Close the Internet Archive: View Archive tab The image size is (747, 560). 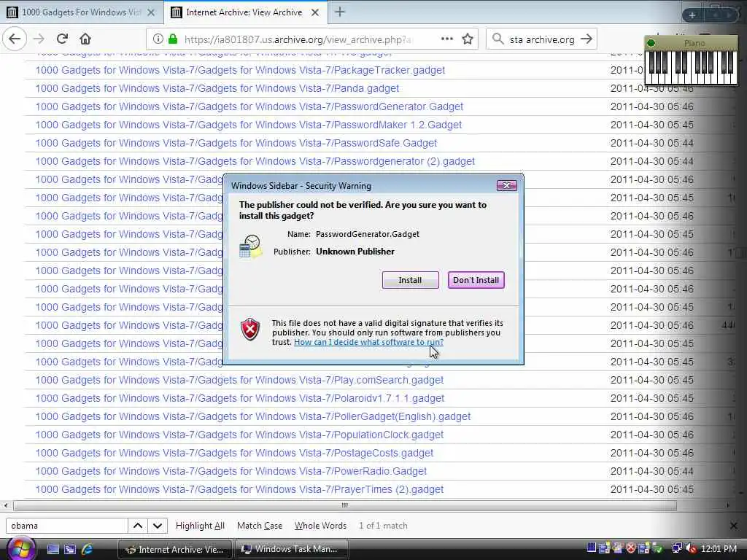tap(315, 12)
